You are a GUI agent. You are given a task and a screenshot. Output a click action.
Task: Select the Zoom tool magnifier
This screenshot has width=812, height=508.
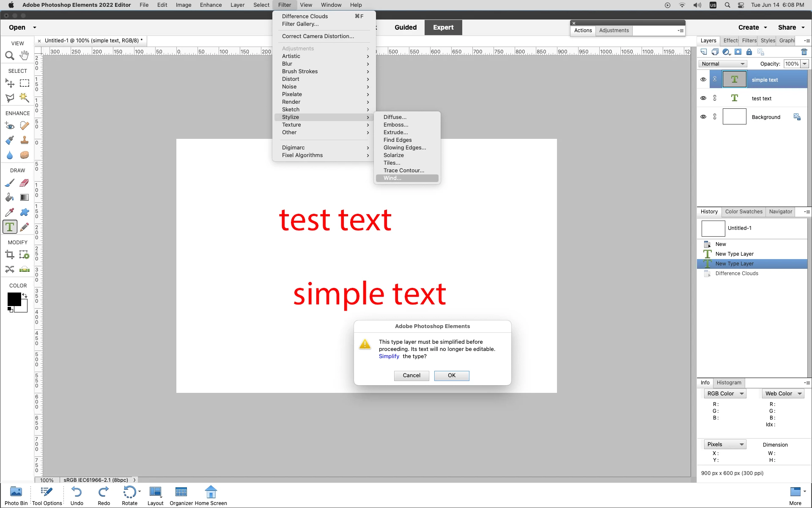pyautogui.click(x=10, y=55)
